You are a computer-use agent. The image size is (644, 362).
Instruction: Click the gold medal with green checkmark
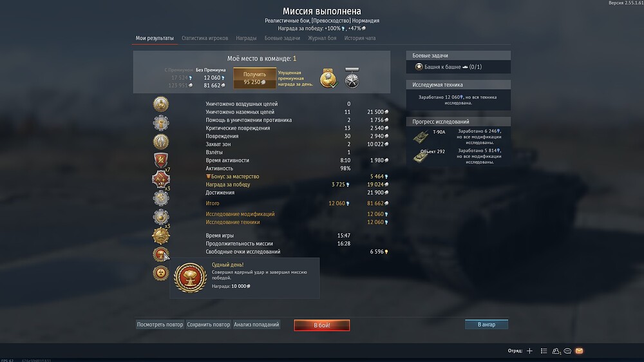pos(328,79)
